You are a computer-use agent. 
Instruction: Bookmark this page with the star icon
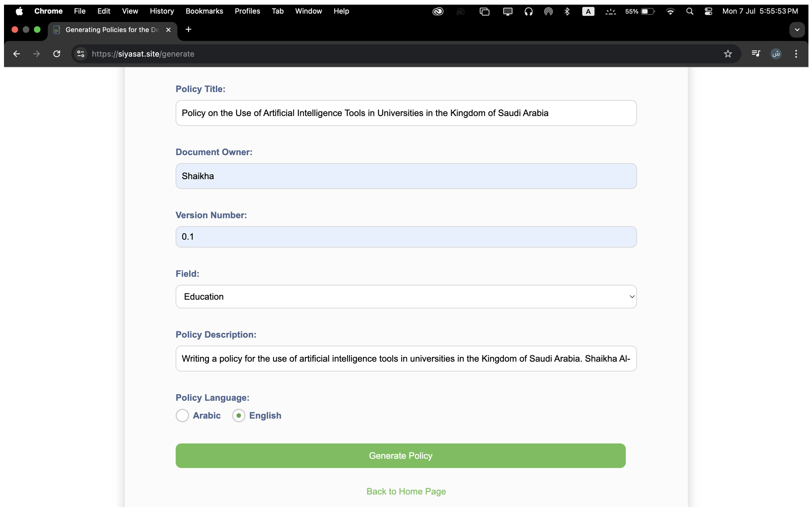[728, 54]
